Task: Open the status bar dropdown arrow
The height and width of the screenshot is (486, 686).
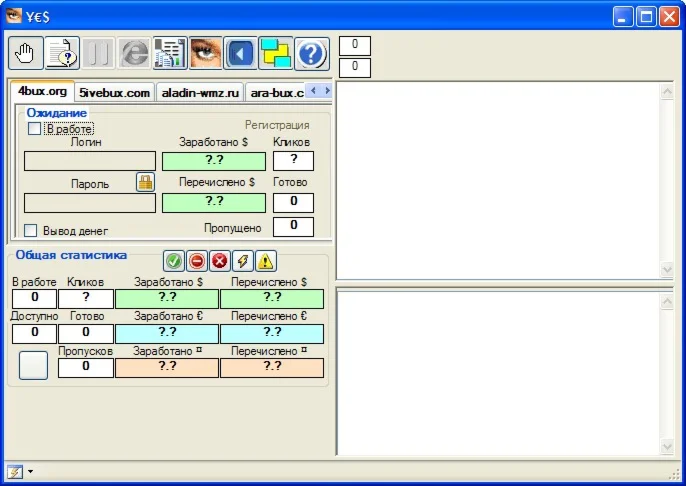Action: [x=30, y=472]
